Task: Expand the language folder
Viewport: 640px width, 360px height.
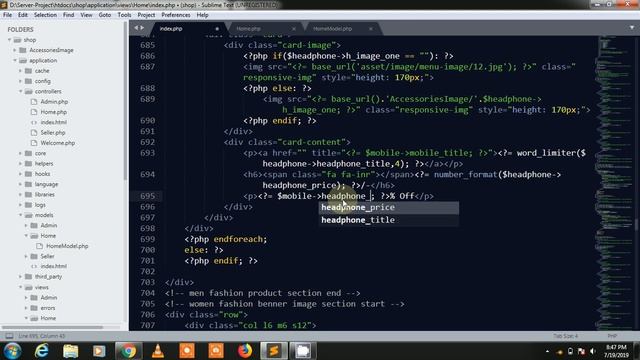Action: 20,184
